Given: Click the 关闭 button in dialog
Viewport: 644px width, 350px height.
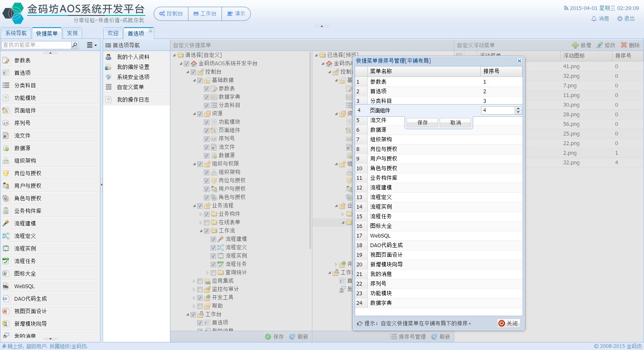Looking at the screenshot, I should tap(508, 323).
